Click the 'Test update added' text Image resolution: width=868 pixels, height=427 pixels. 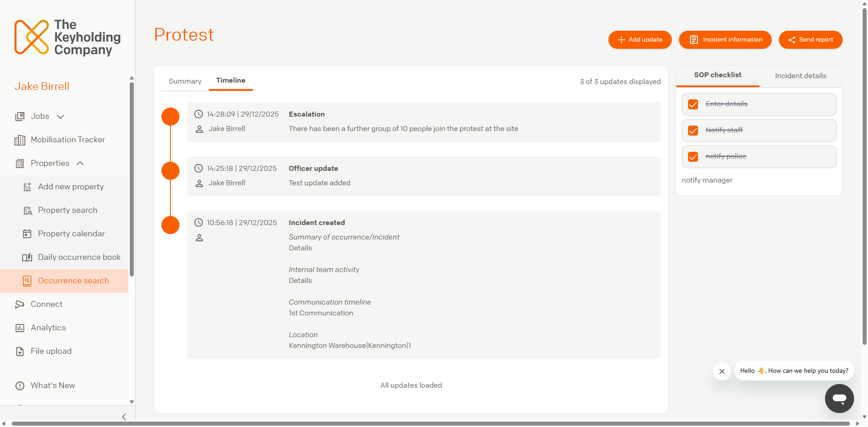[x=320, y=183]
